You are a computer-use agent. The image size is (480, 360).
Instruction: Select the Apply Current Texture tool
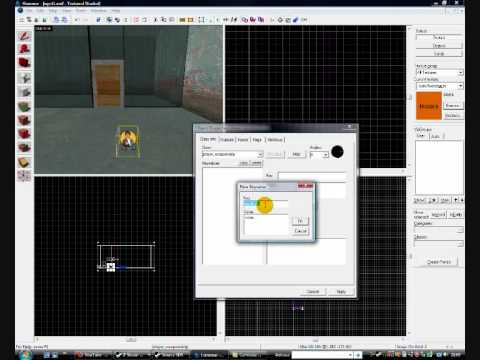coord(24,120)
